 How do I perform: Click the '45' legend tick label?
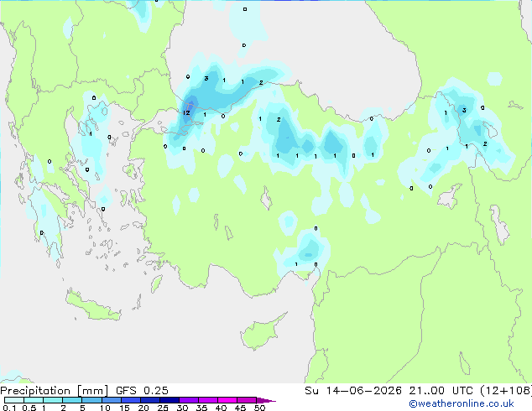(x=240, y=408)
